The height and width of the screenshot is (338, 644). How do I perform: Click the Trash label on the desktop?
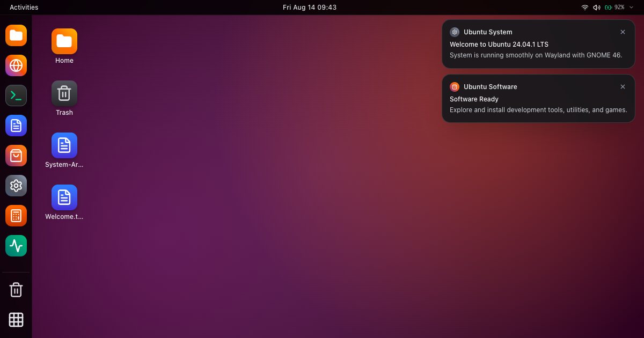pyautogui.click(x=64, y=113)
